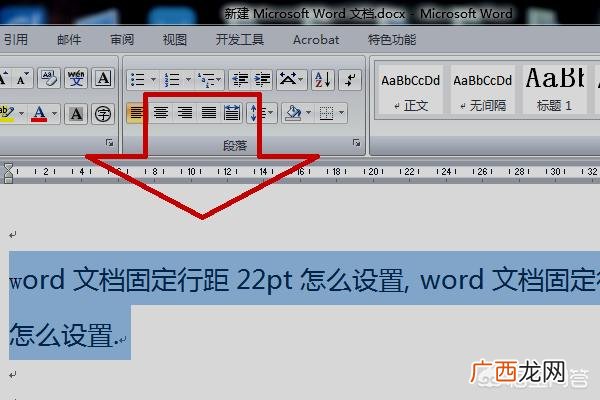Switch to the 审阅 tab
This screenshot has width=600, height=400.
[122, 39]
